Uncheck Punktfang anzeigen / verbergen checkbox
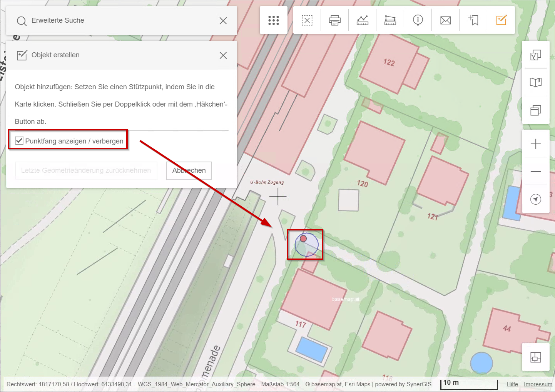This screenshot has width=555, height=392. (x=19, y=141)
